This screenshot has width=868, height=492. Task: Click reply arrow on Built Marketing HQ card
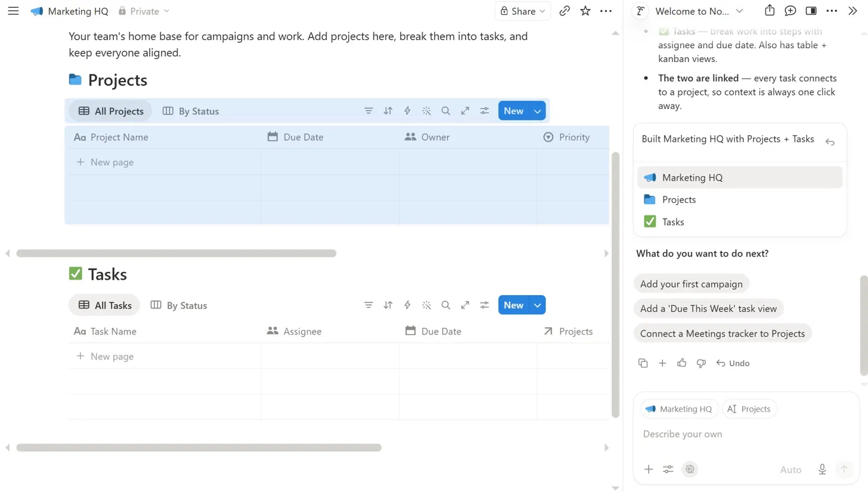[x=830, y=142]
